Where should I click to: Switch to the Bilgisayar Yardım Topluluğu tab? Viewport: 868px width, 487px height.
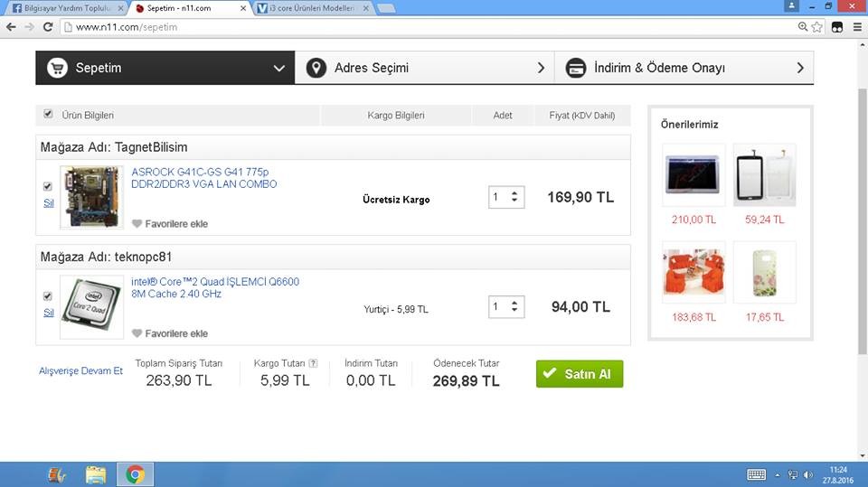coord(63,8)
